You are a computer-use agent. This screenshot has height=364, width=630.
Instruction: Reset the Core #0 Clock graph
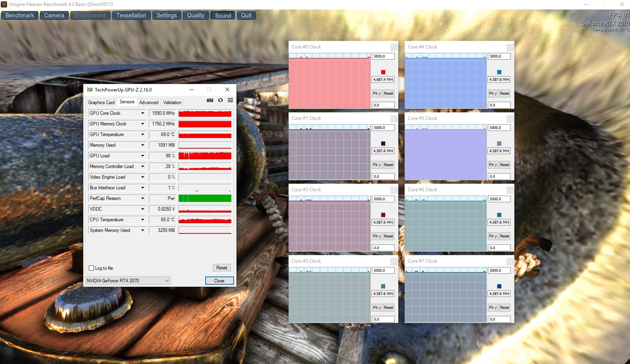pos(389,93)
